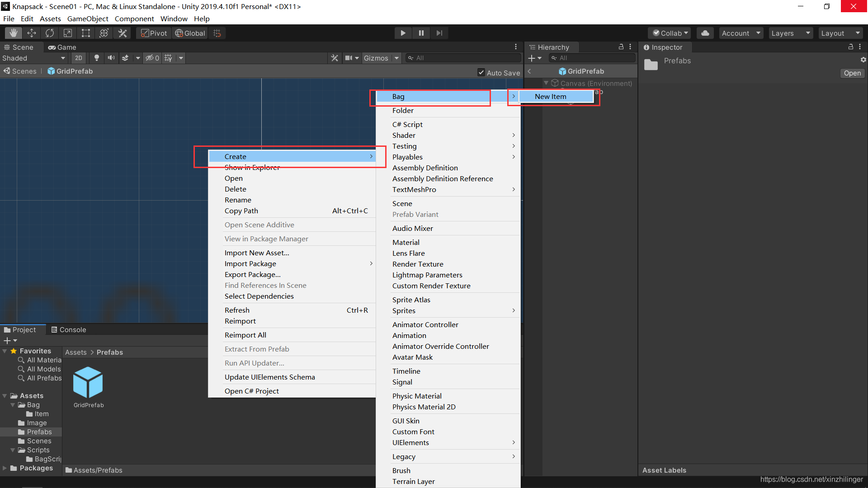The image size is (868, 488).
Task: Select the C# Script menu item
Action: (407, 124)
